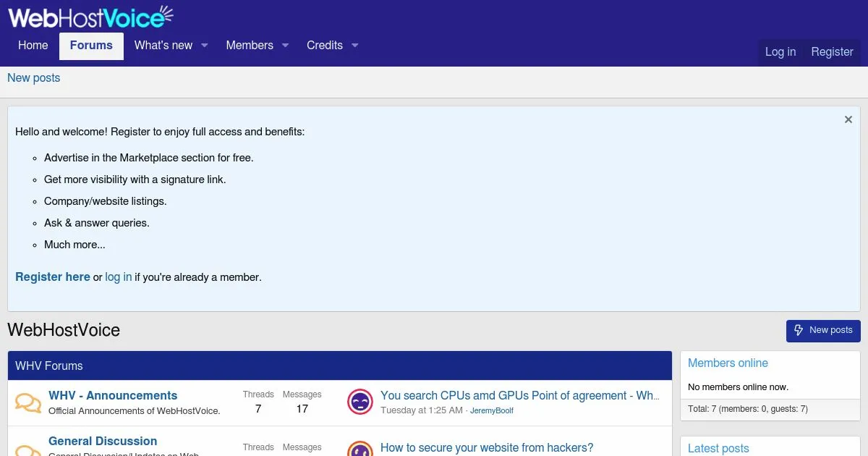This screenshot has height=456, width=868.
Task: Click Total: 7 members and guests text
Action: click(x=748, y=409)
